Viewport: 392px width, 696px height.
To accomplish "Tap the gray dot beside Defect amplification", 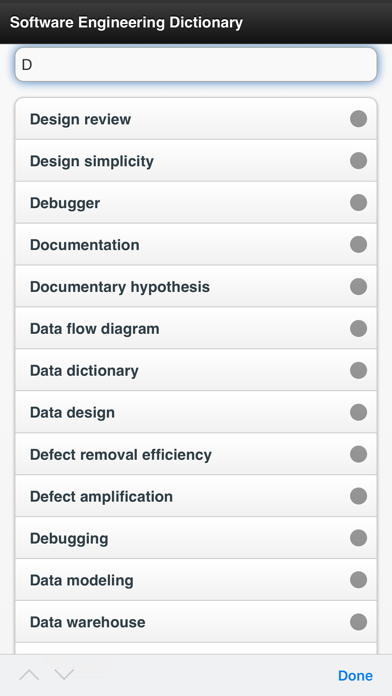I will 358,496.
